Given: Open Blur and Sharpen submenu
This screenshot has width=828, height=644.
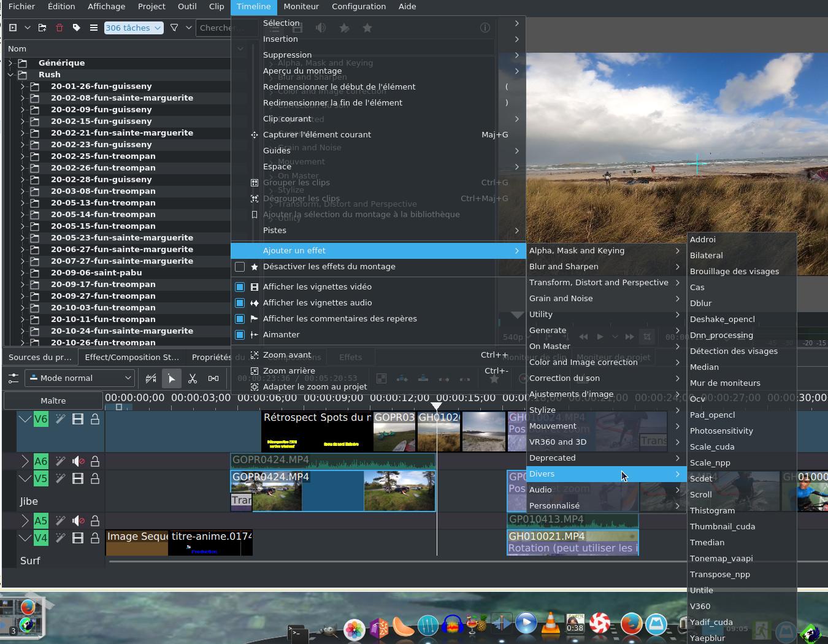Looking at the screenshot, I should (x=605, y=267).
